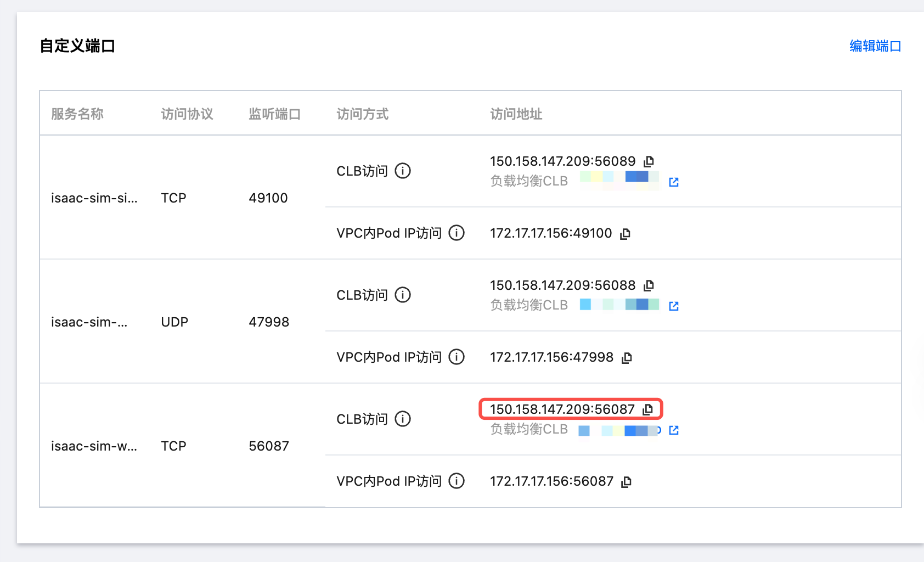Show VPC Pod IP info for port 56087

(x=457, y=481)
